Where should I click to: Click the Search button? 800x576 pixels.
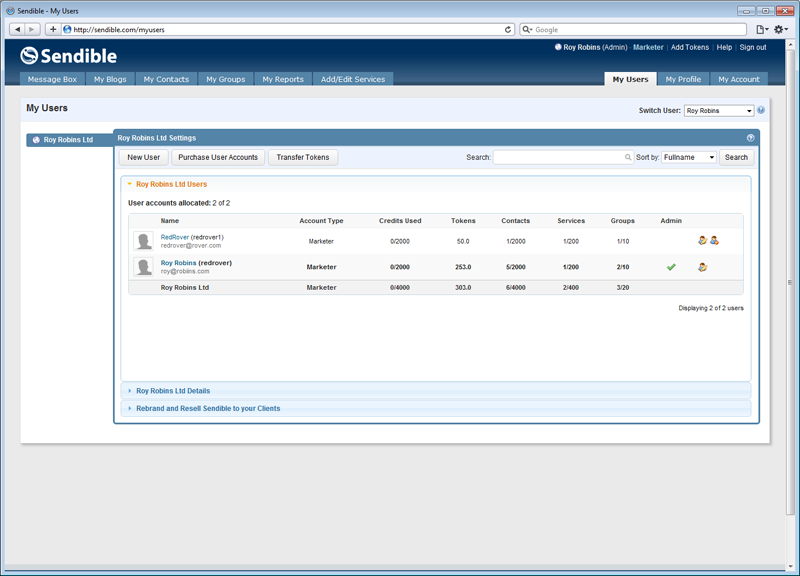coord(736,157)
